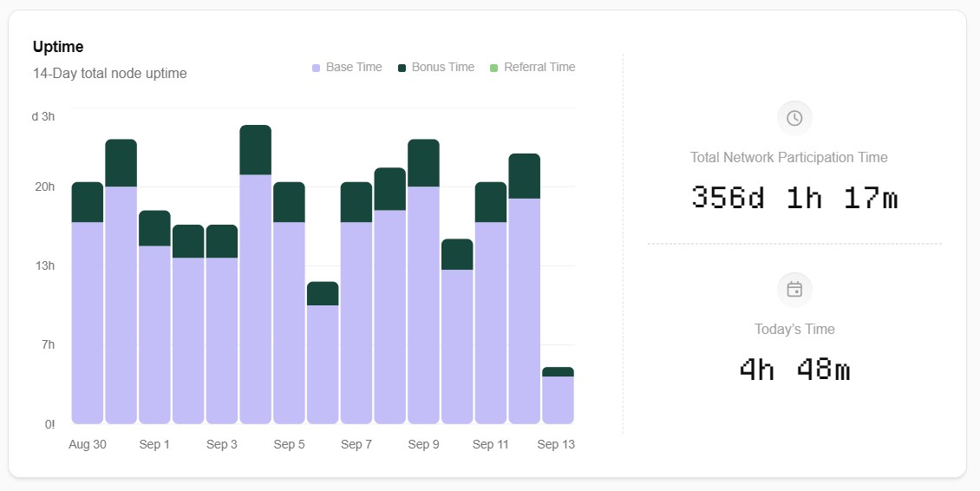The width and height of the screenshot is (980, 491).
Task: Toggle the Bonus Time legend entry
Action: click(436, 67)
